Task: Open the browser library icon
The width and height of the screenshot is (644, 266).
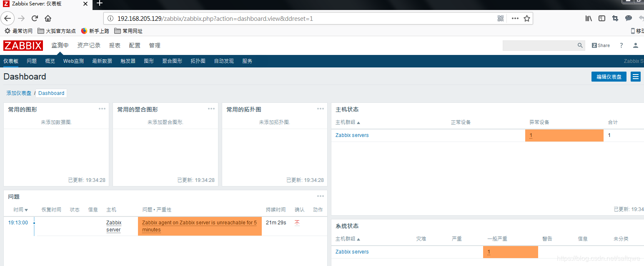Action: click(589, 18)
